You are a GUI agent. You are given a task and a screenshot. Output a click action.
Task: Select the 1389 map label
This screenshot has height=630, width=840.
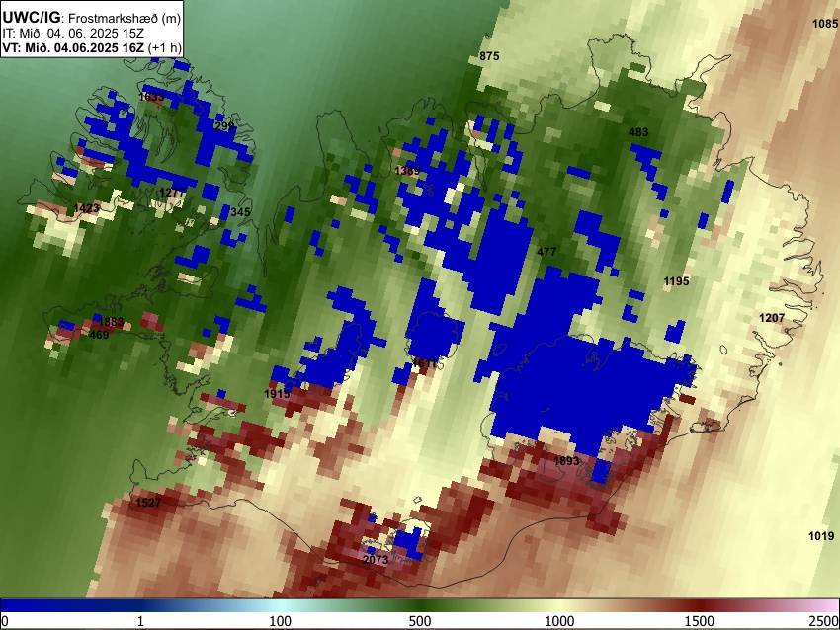click(407, 170)
